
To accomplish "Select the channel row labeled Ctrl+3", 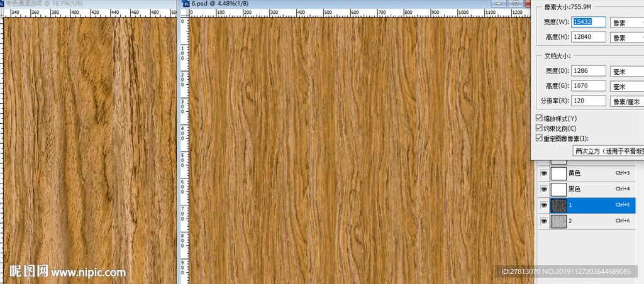I will pyautogui.click(x=587, y=173).
